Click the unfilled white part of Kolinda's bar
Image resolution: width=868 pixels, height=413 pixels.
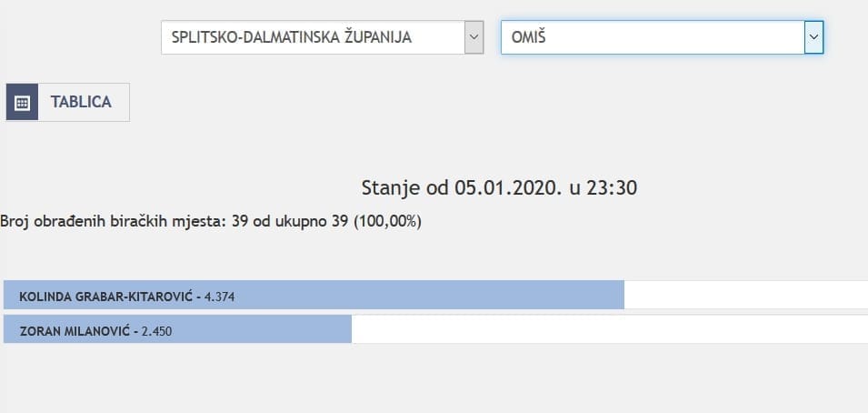pyautogui.click(x=745, y=296)
